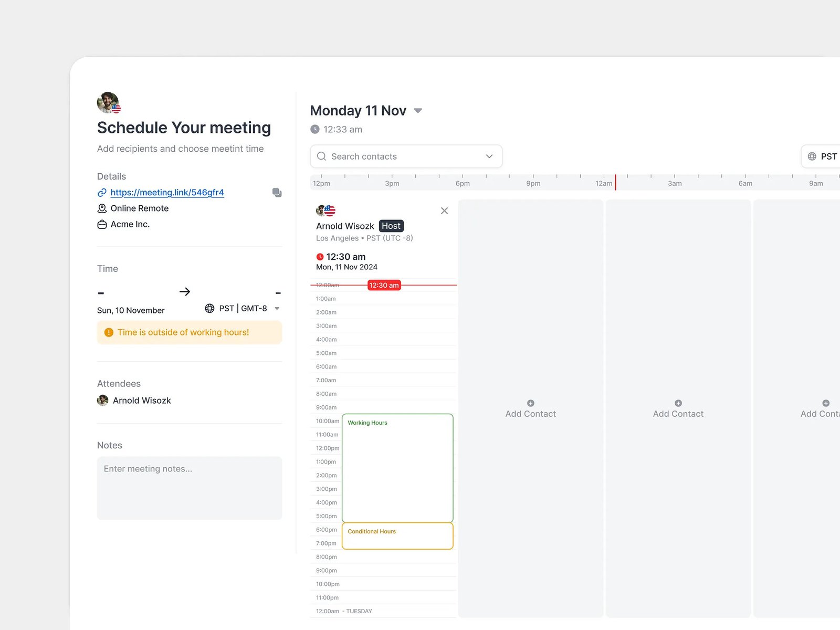This screenshot has width=840, height=630.
Task: Click the orange warning icon in the working hours alert
Action: (x=109, y=332)
